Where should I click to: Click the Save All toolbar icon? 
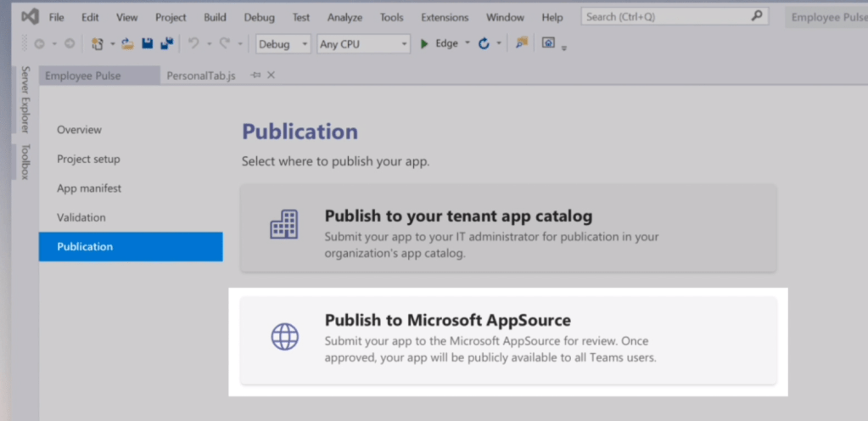166,44
